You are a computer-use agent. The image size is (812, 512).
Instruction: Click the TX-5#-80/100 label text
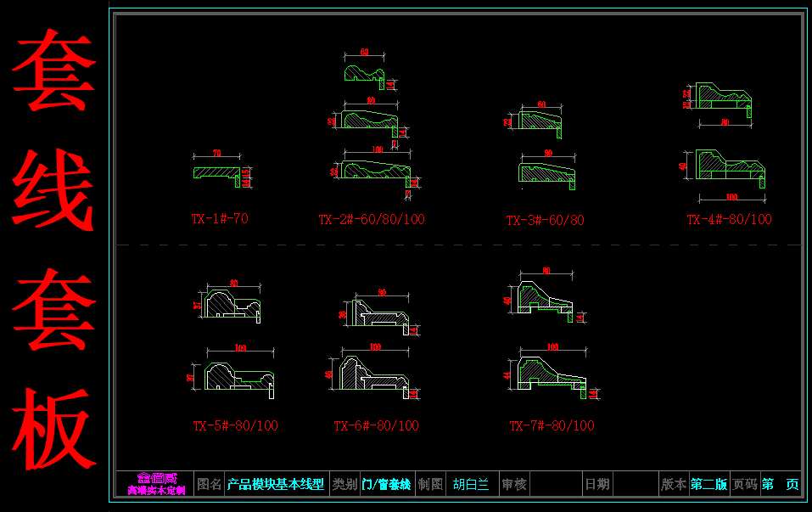pos(235,426)
